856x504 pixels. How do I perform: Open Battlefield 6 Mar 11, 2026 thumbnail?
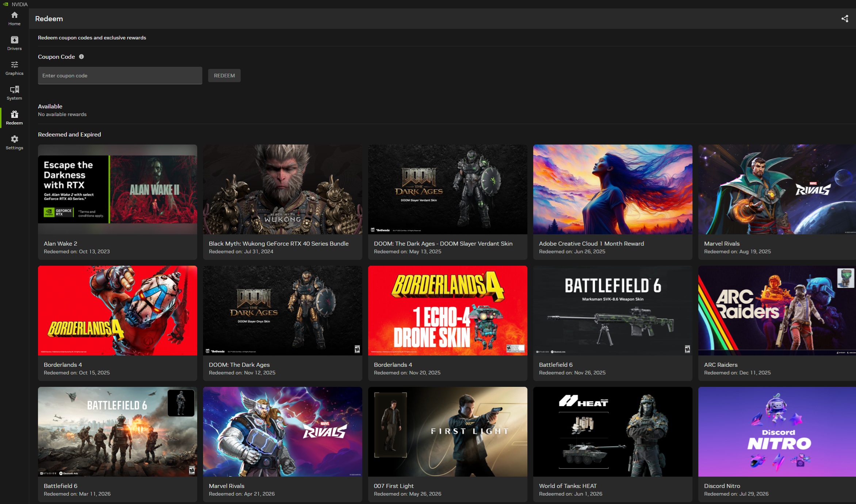[118, 432]
